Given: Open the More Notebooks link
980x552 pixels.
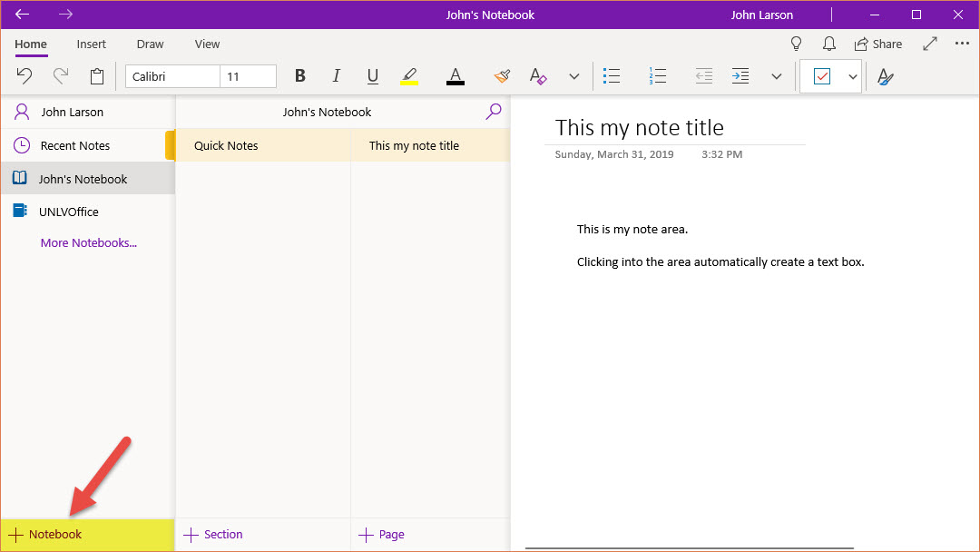Looking at the screenshot, I should click(88, 243).
